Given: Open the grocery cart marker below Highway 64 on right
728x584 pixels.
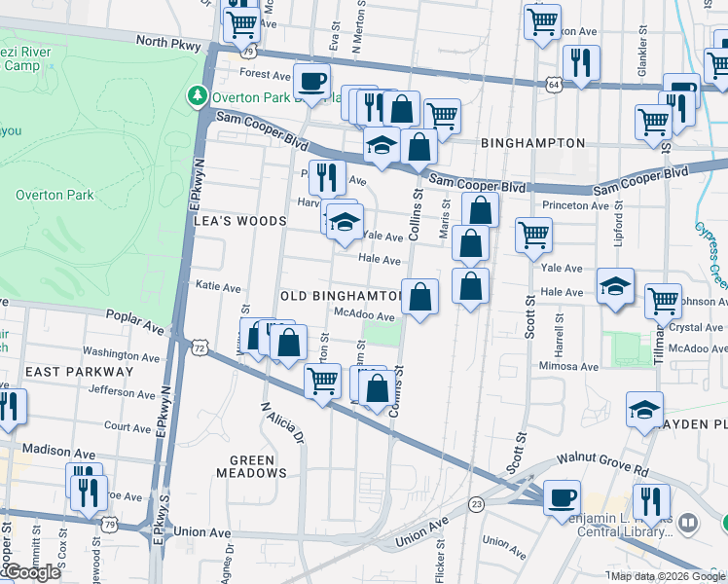Looking at the screenshot, I should pos(654,123).
